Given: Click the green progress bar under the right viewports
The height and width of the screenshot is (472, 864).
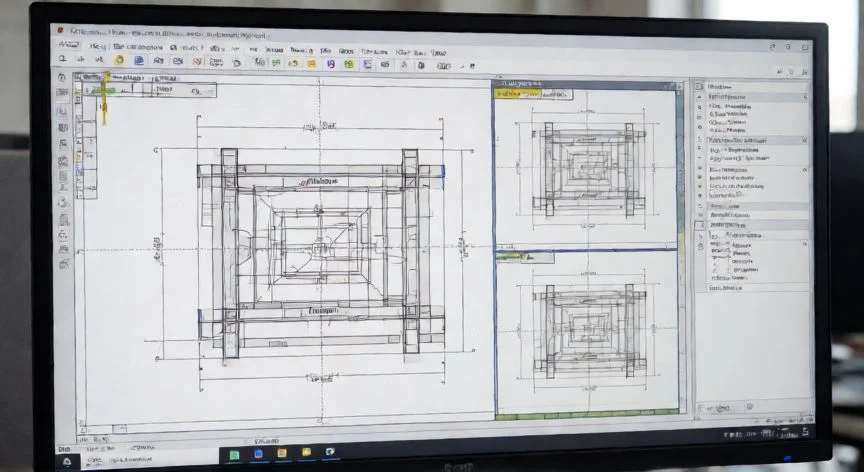Looking at the screenshot, I should (x=587, y=414).
